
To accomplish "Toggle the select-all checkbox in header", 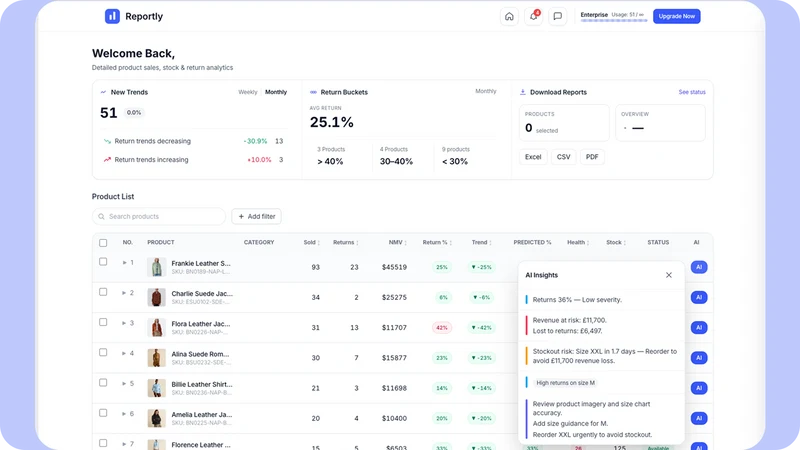I will [x=103, y=243].
